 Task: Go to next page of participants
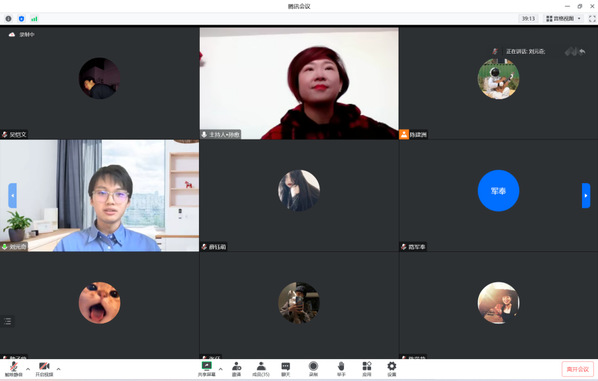586,195
